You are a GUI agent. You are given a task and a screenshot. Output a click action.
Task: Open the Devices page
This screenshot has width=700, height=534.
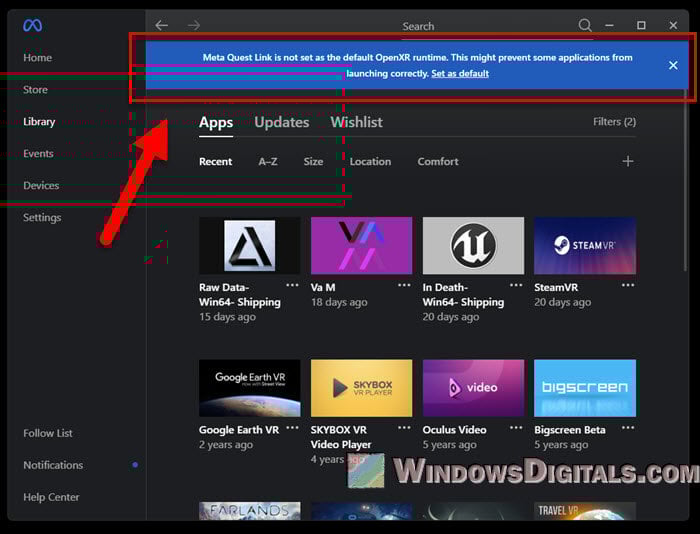[41, 185]
